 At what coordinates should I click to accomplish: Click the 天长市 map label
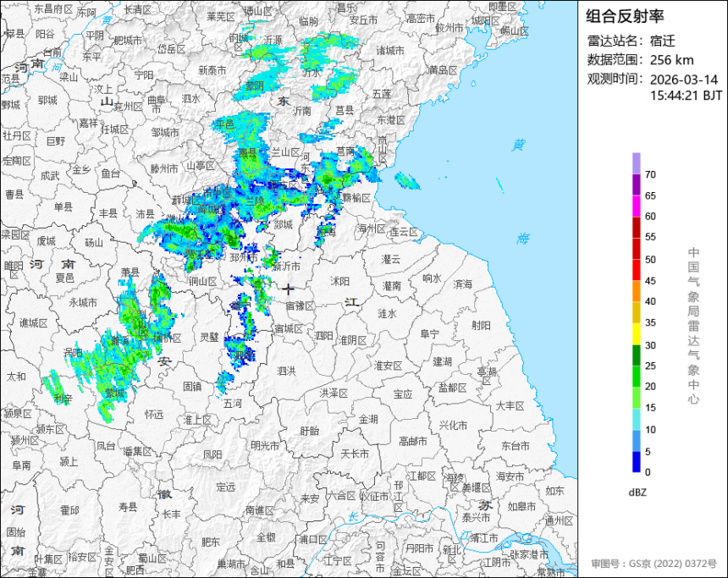coord(355,454)
